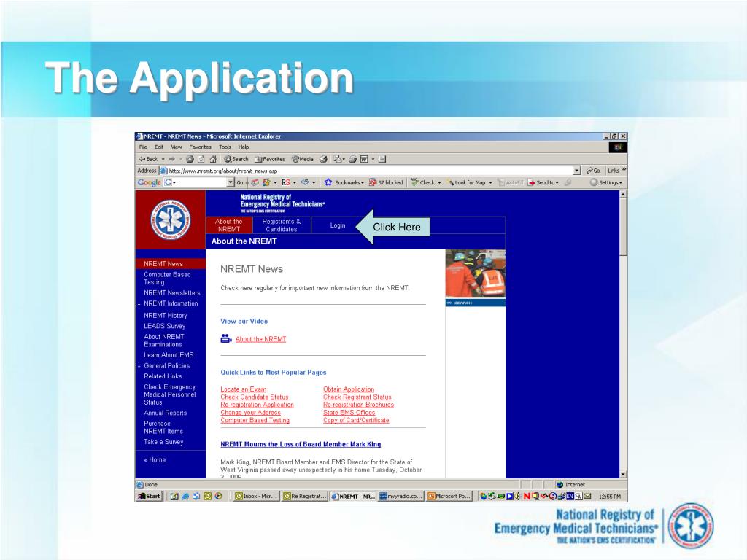747x560 pixels.
Task: Open the Favorites menu
Action: point(200,147)
